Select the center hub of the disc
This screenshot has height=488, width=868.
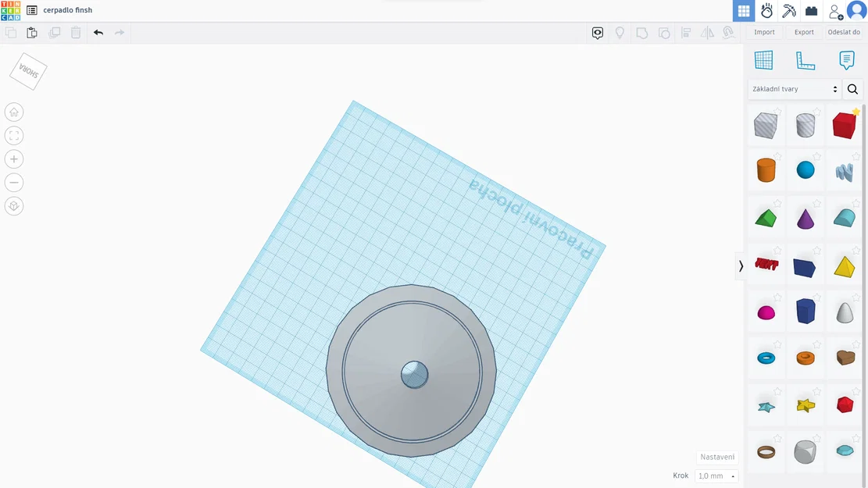point(414,375)
